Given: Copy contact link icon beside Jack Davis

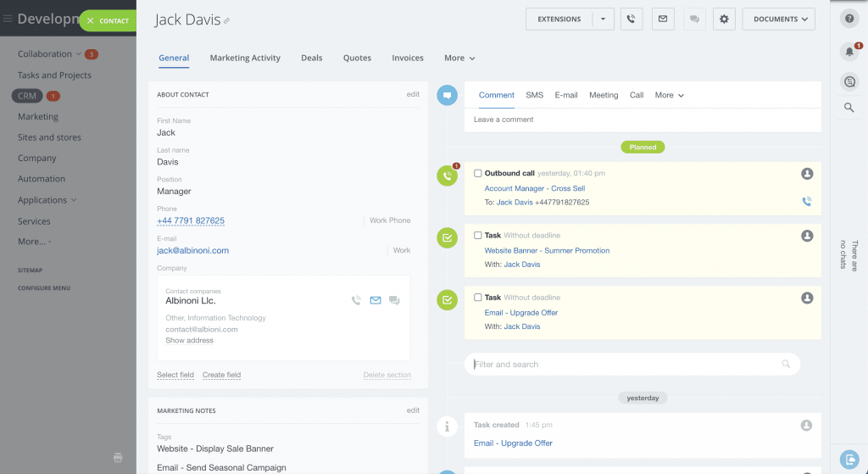Looking at the screenshot, I should coord(226,21).
